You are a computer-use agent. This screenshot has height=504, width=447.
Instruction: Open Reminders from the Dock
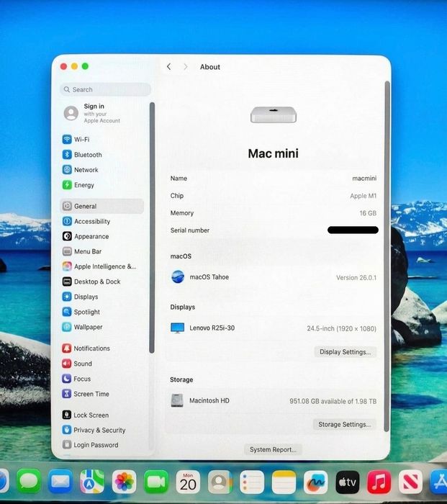click(252, 482)
